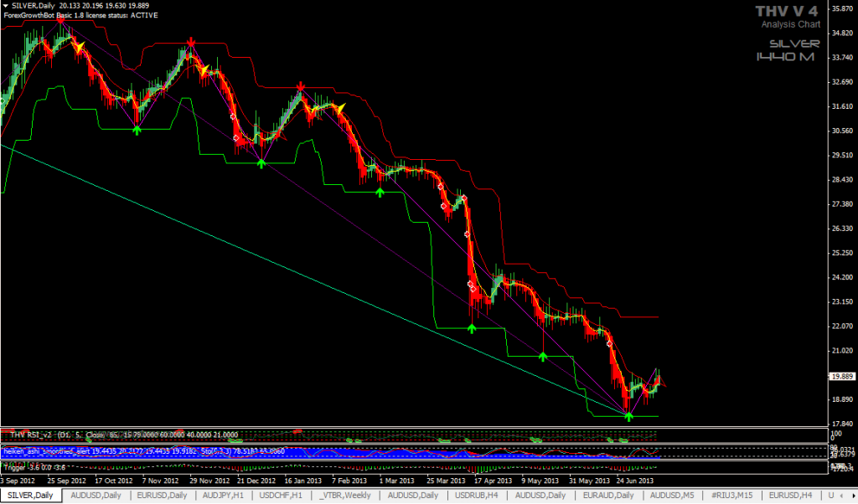
Task: Open the _VTBR,Weekly chart tab
Action: (x=346, y=496)
